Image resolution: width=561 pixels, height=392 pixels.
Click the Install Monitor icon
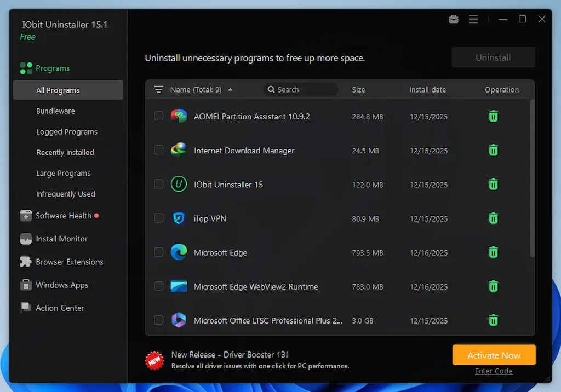(26, 239)
